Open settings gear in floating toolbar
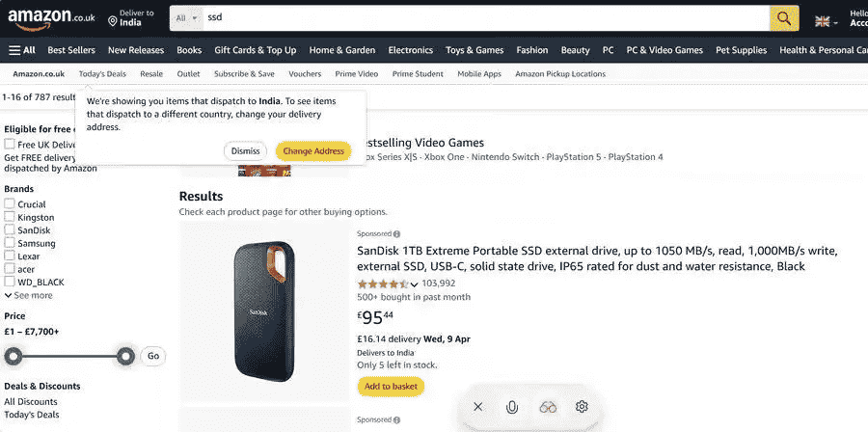This screenshot has height=432, width=868. coord(582,407)
